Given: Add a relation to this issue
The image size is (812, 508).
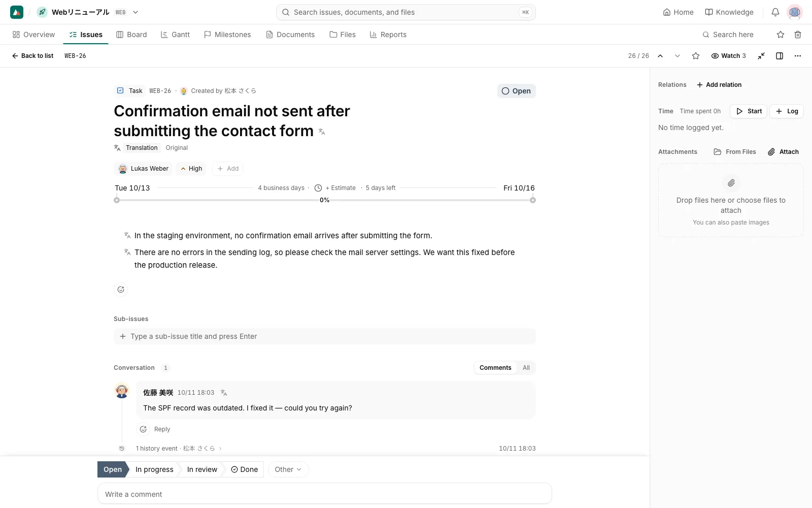Looking at the screenshot, I should coord(719,85).
